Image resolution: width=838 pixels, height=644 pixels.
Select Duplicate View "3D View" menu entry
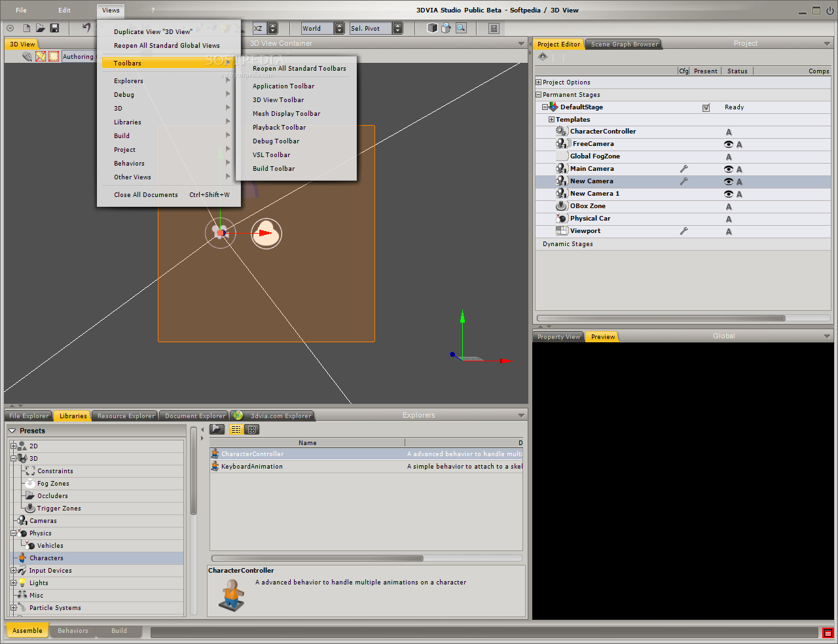pos(153,32)
